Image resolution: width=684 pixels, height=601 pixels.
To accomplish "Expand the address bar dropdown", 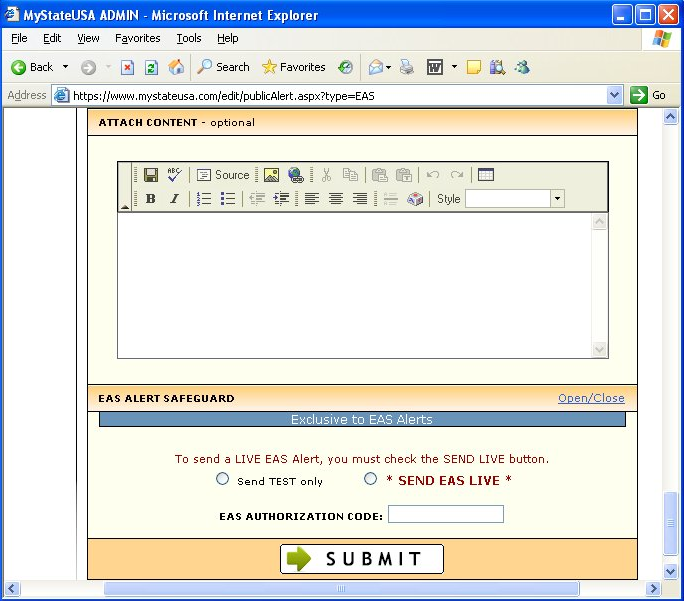I will tap(614, 95).
